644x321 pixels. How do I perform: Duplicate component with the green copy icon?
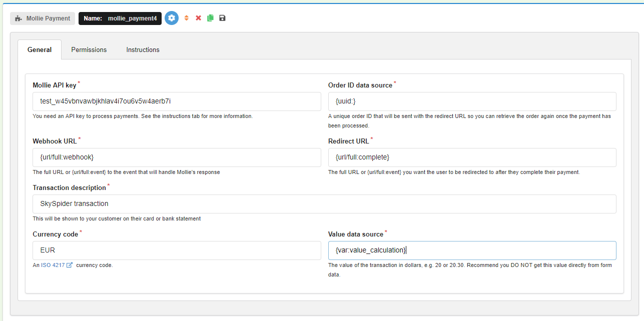pos(210,18)
